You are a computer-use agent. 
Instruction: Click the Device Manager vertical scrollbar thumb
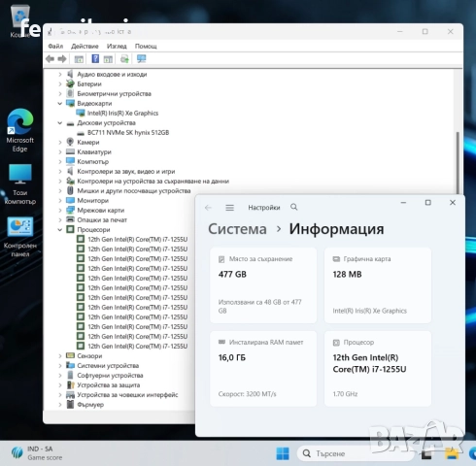458,163
